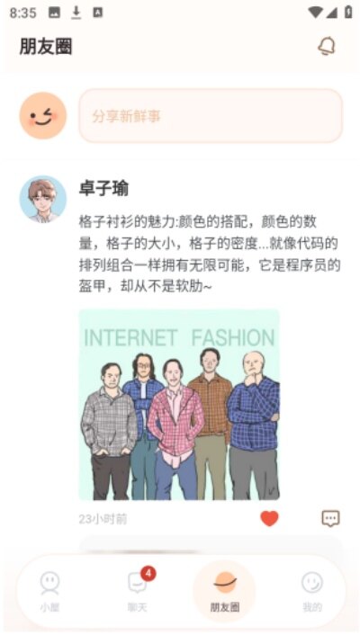Switch to the 聊天 tab
Image resolution: width=360 pixels, height=644 pixels.
138,591
